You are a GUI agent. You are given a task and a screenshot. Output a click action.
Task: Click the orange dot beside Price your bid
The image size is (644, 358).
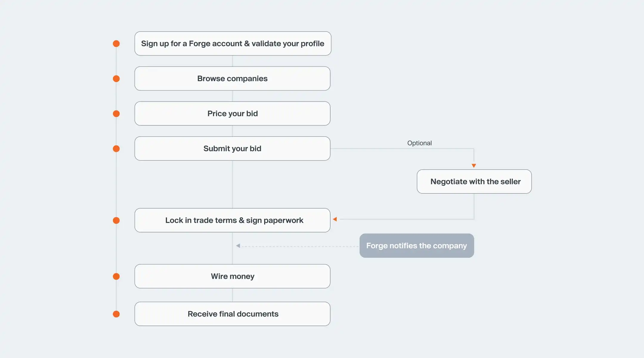point(116,114)
